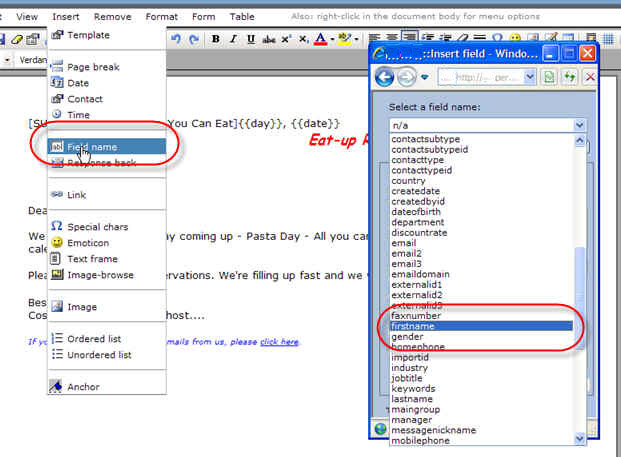The image size is (621, 457).
Task: Click the Redo arrow icon
Action: point(193,39)
